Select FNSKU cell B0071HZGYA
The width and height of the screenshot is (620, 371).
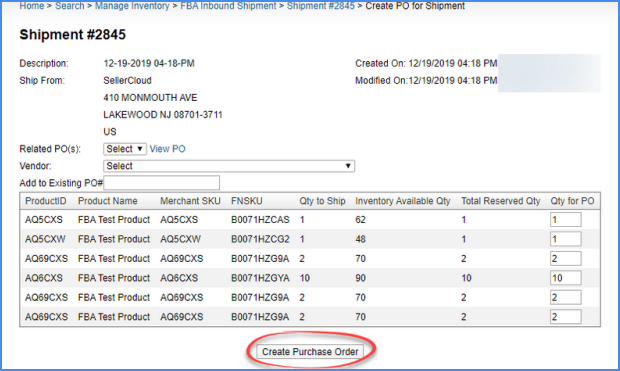[x=260, y=278]
